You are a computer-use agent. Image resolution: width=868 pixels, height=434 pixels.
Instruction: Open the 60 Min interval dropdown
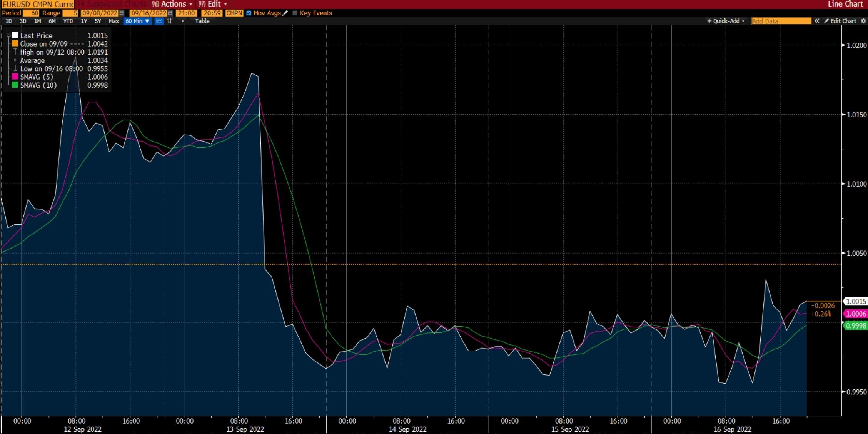(x=137, y=21)
